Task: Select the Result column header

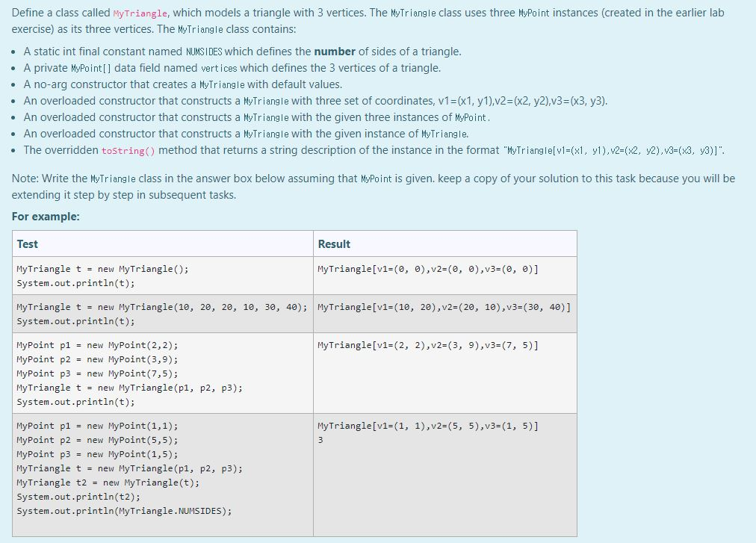Action: coord(334,244)
